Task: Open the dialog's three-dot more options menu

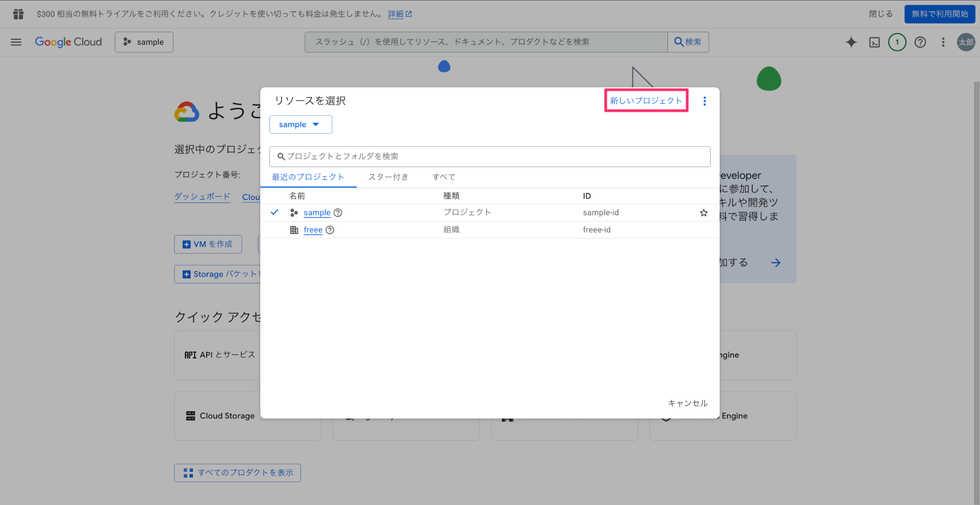Action: coord(704,101)
